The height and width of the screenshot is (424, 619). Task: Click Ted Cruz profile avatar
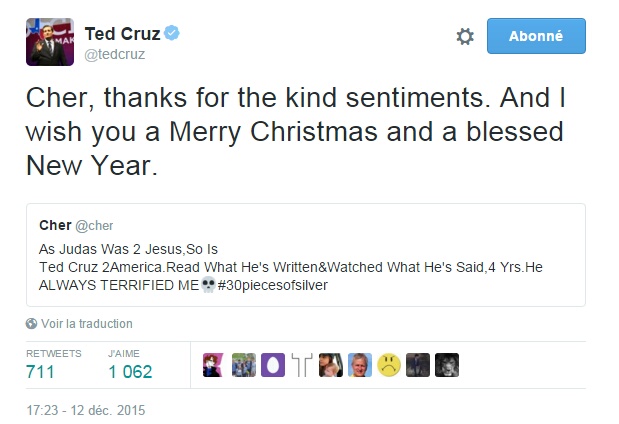click(50, 42)
